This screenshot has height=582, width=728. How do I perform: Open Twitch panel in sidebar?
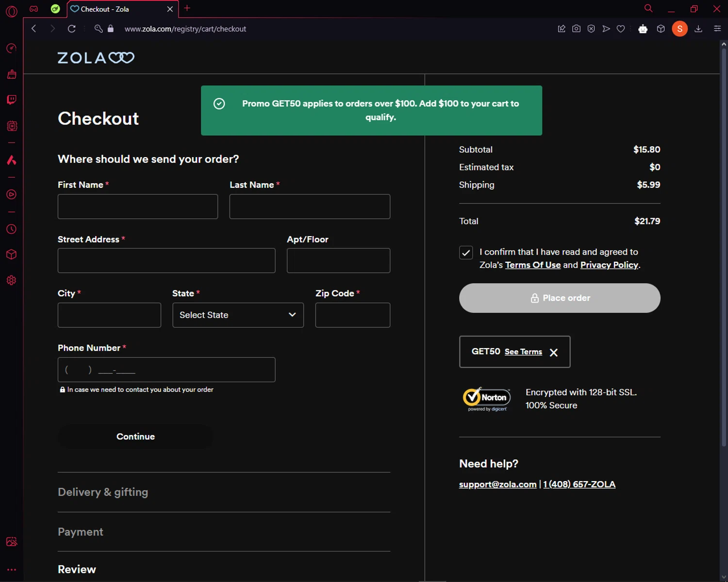(x=11, y=100)
